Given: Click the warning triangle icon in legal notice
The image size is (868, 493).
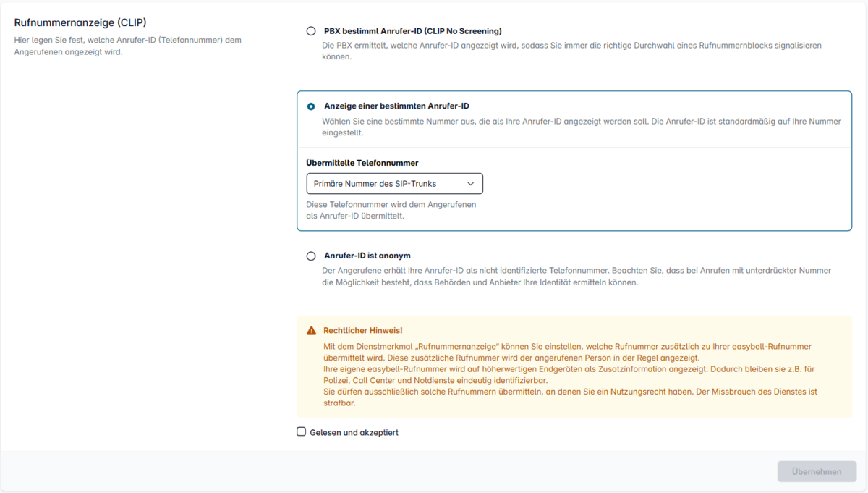Looking at the screenshot, I should [311, 331].
